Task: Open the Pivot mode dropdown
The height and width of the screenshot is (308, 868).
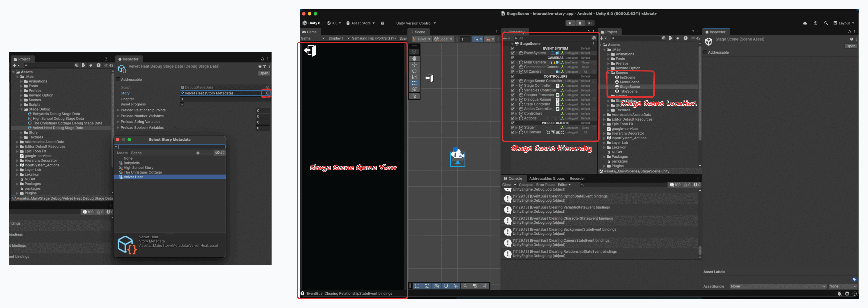Action: point(422,39)
